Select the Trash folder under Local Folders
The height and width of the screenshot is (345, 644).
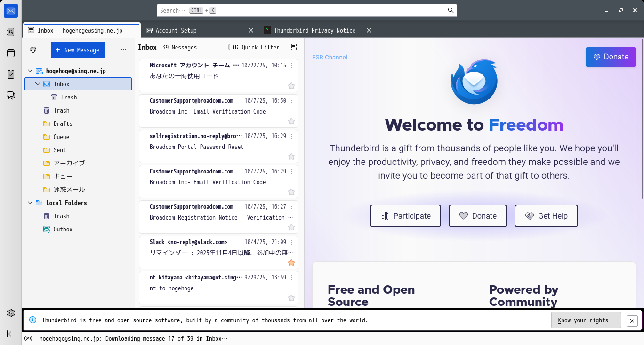pos(78,216)
